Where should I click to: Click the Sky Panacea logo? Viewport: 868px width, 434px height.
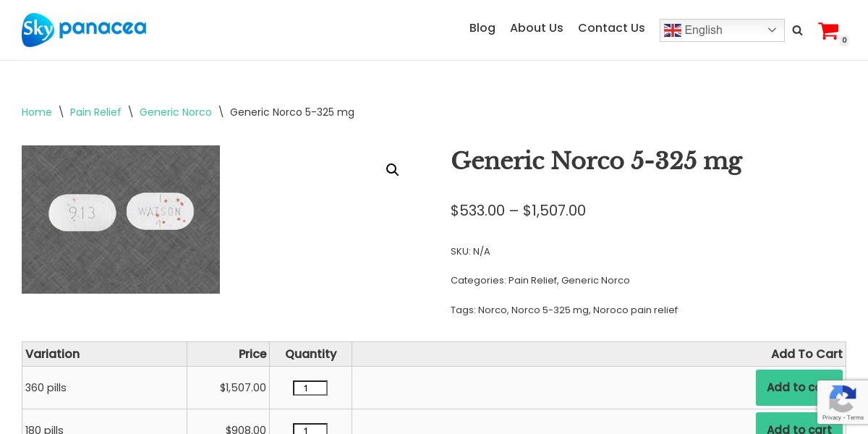pyautogui.click(x=84, y=30)
